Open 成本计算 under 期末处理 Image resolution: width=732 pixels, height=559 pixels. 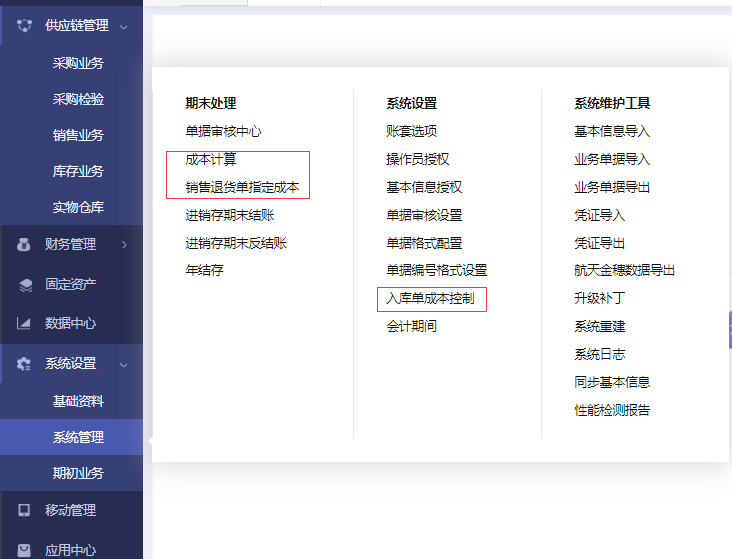coord(211,159)
